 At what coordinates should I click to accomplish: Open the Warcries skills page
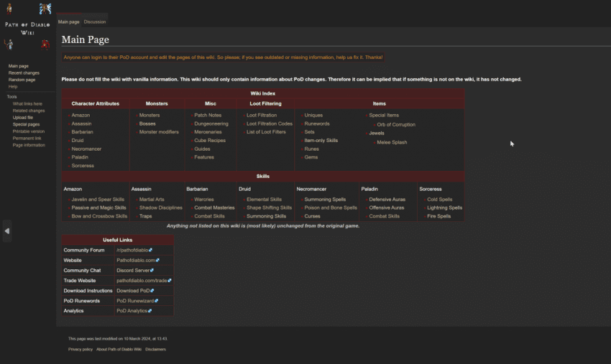(x=204, y=200)
